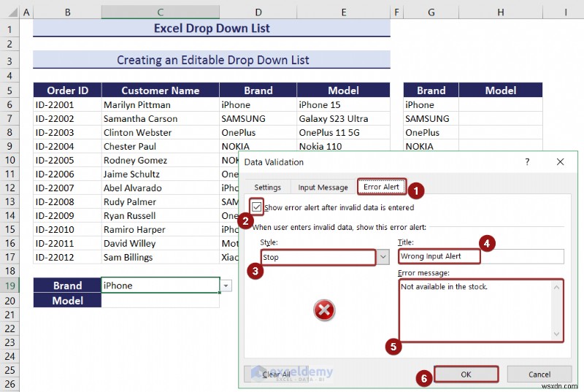The width and height of the screenshot is (584, 392).
Task: Select cell containing Galaxy S23 Ultra
Action: click(x=343, y=119)
